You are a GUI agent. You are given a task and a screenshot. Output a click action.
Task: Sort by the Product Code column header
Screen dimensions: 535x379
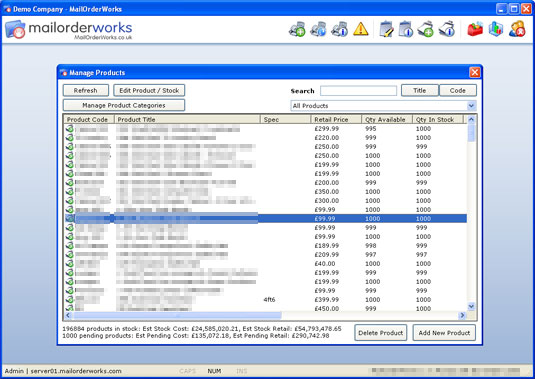pos(89,119)
